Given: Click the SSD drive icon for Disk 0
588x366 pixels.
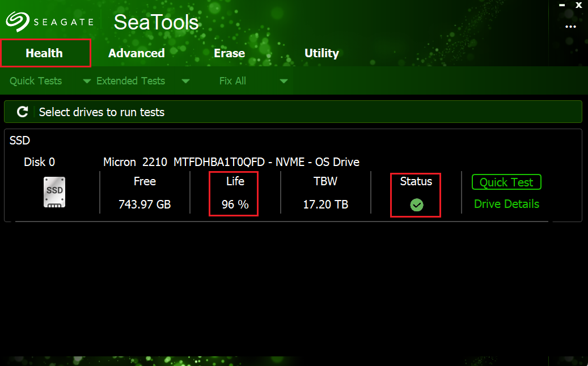Looking at the screenshot, I should coord(54,191).
